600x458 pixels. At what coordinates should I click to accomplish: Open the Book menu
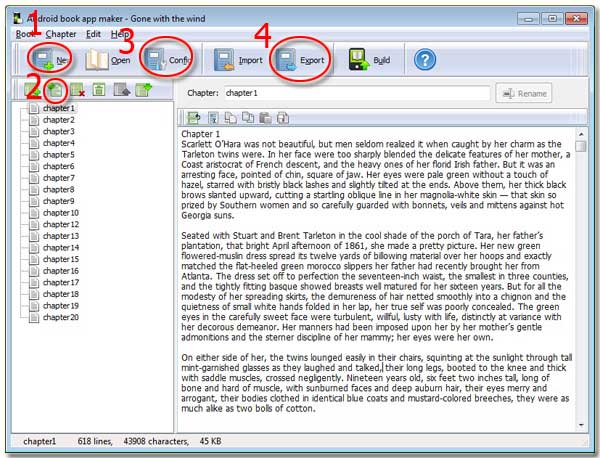pos(24,34)
